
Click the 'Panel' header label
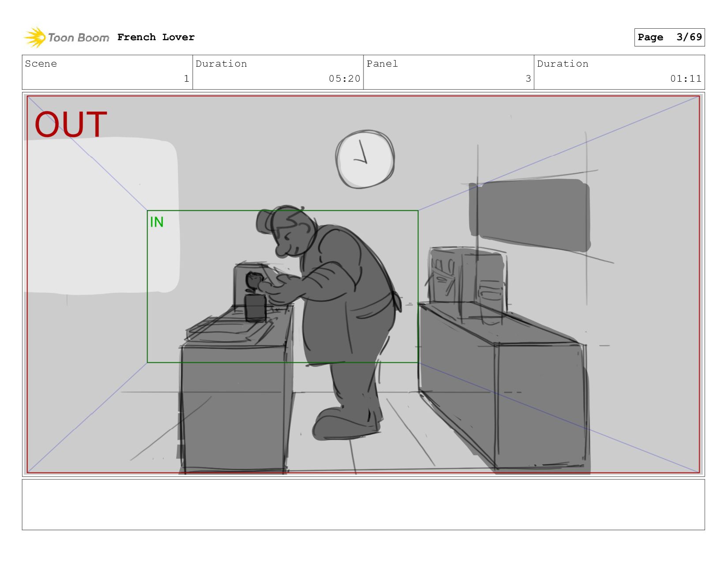(382, 64)
